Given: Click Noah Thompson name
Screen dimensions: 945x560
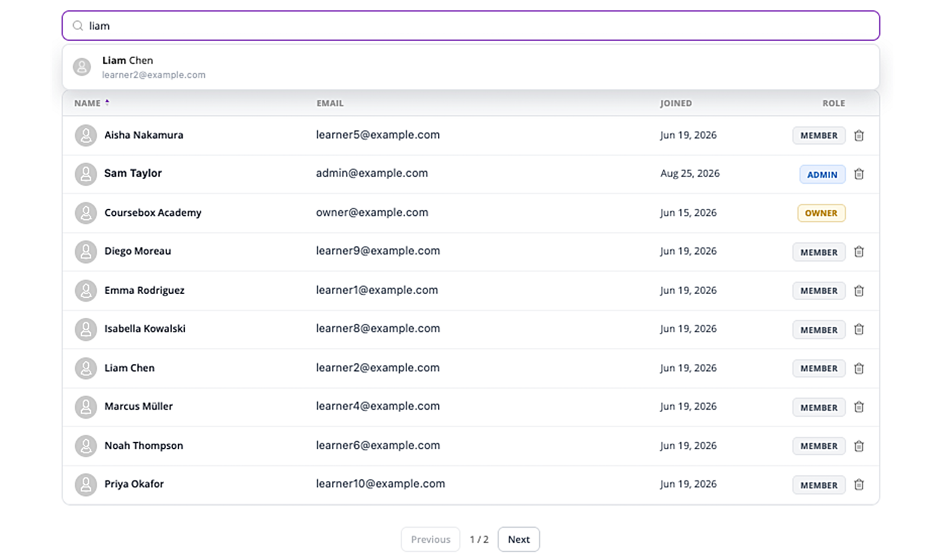Looking at the screenshot, I should (143, 446).
